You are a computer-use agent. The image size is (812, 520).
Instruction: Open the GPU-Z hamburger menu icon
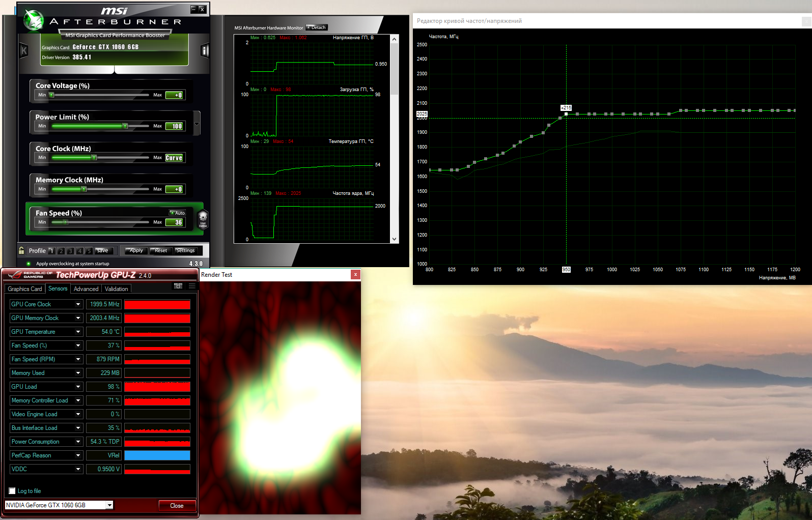[192, 286]
